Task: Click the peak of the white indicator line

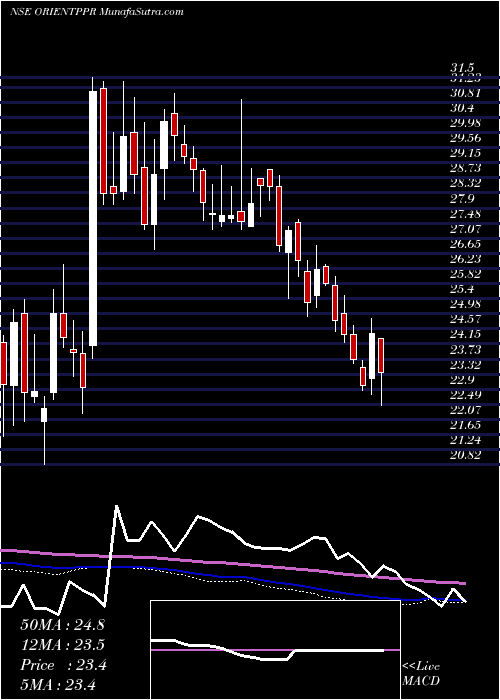Action: [x=117, y=506]
